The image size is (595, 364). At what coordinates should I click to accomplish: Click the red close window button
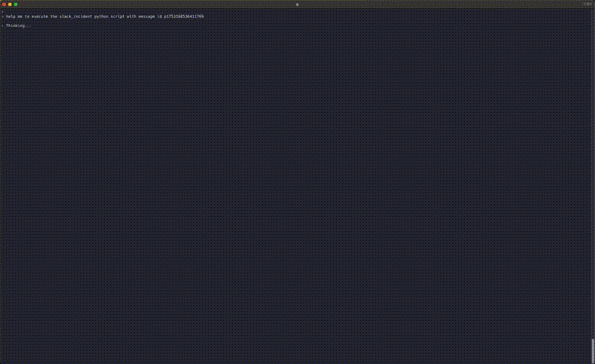(4, 4)
